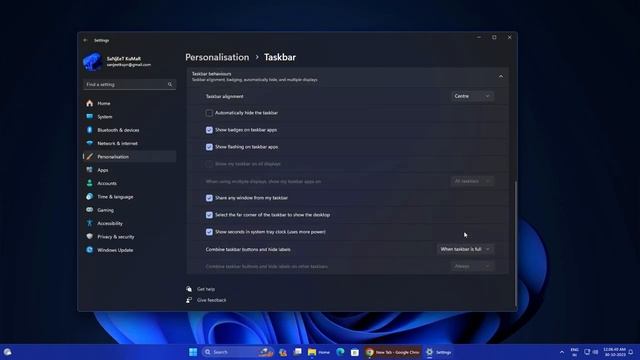Open the When taskbar is full dropdown
The image size is (640, 360).
465,249
